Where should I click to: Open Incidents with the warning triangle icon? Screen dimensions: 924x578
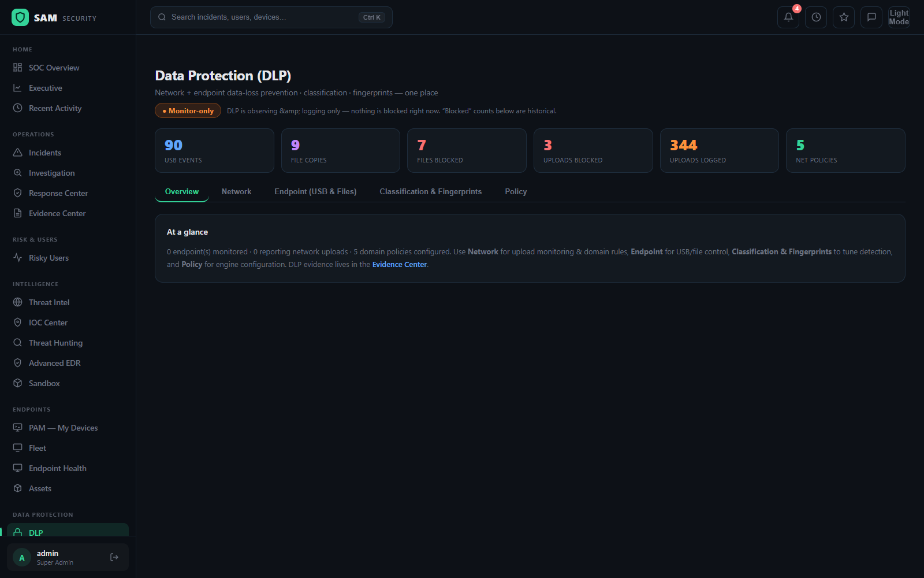(x=18, y=153)
